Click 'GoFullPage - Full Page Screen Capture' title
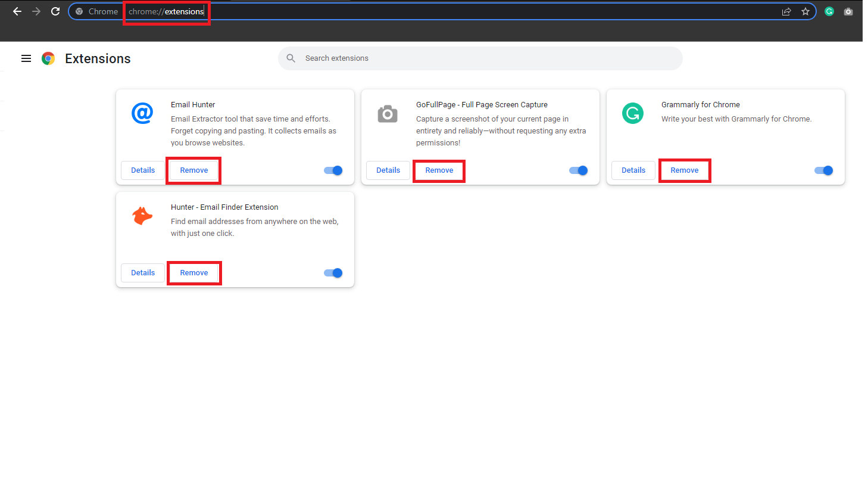868x491 pixels. (482, 105)
